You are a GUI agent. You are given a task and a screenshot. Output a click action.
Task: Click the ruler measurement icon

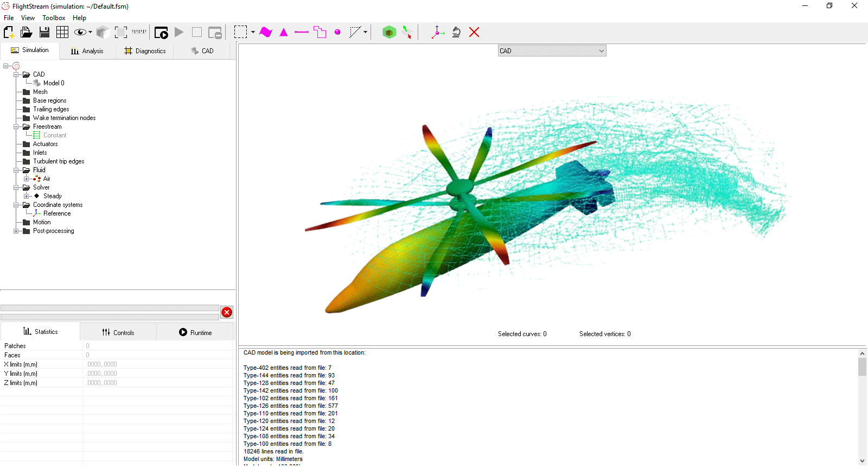139,31
